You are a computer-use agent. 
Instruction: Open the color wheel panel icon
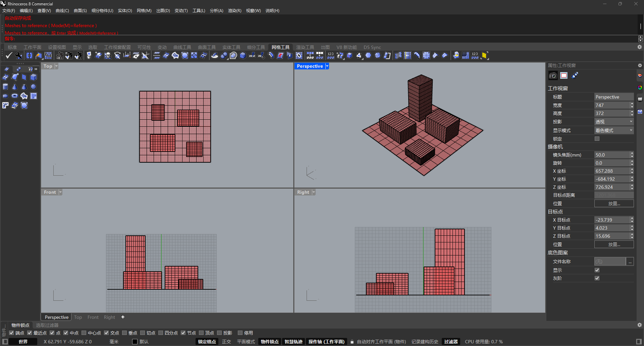(x=640, y=88)
